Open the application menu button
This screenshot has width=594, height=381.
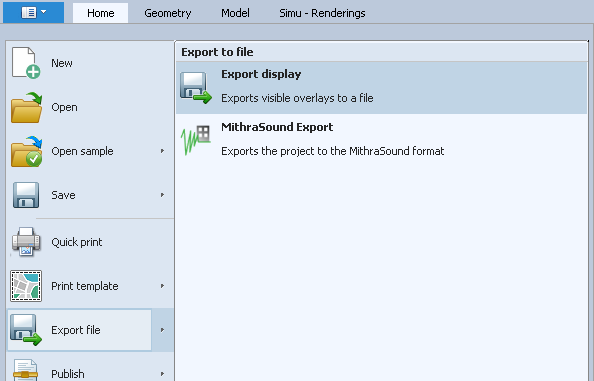pyautogui.click(x=33, y=12)
